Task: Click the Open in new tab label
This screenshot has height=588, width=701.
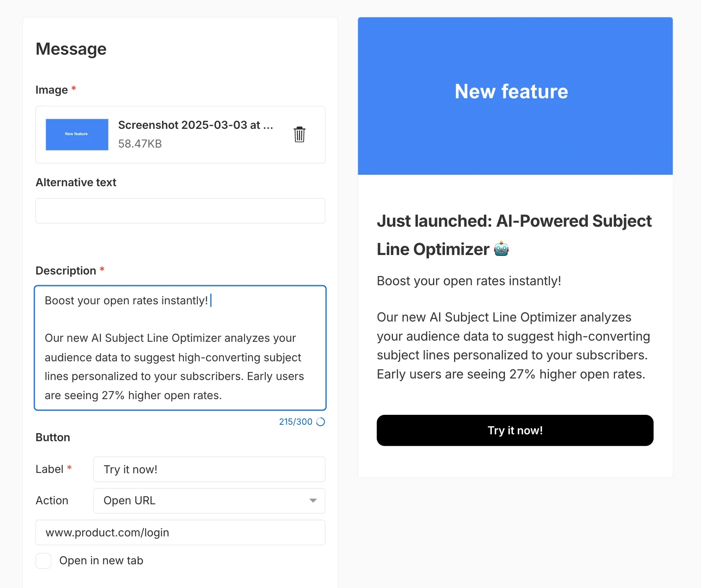Action: 101,560
